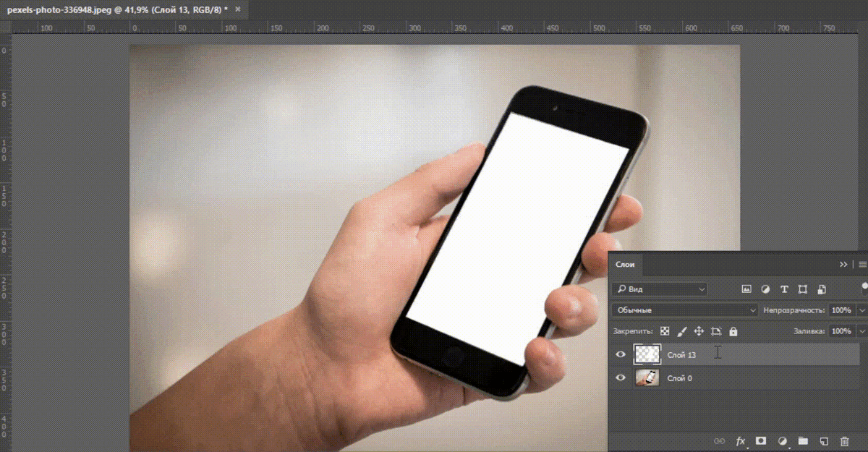Select the Слой 13 layer thumbnail
The width and height of the screenshot is (868, 452).
click(647, 354)
